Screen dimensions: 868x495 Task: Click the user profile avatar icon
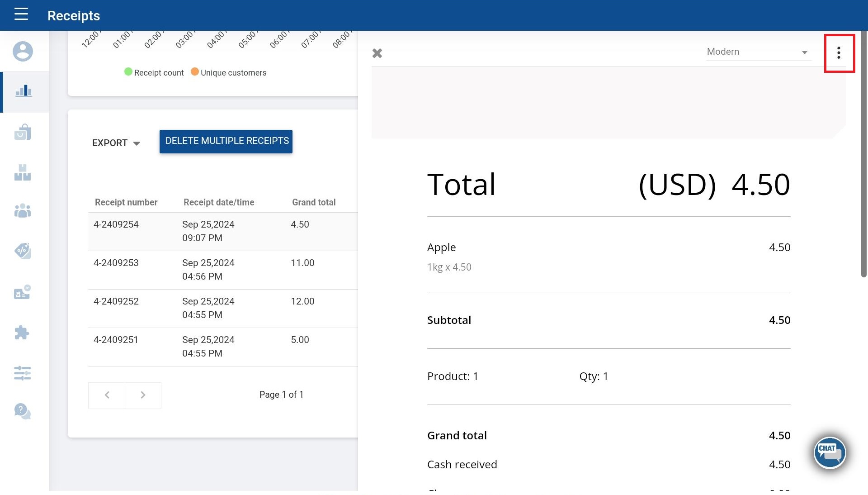pos(23,51)
